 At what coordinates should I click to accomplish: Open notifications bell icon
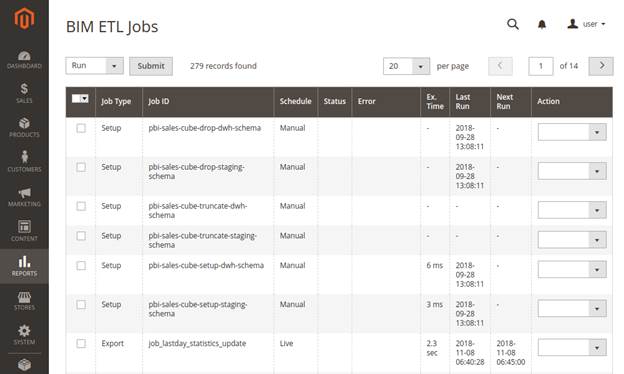pos(542,25)
